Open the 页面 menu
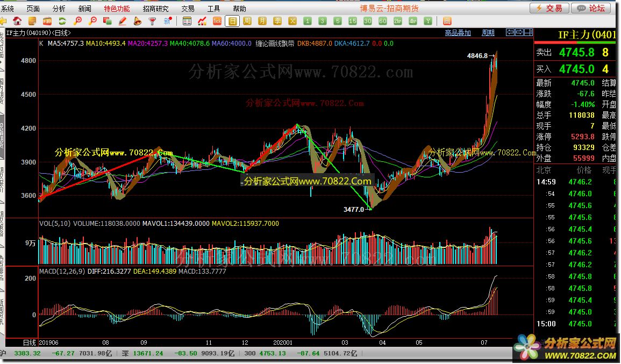Image resolution: width=621 pixels, height=364 pixels. click(x=33, y=8)
